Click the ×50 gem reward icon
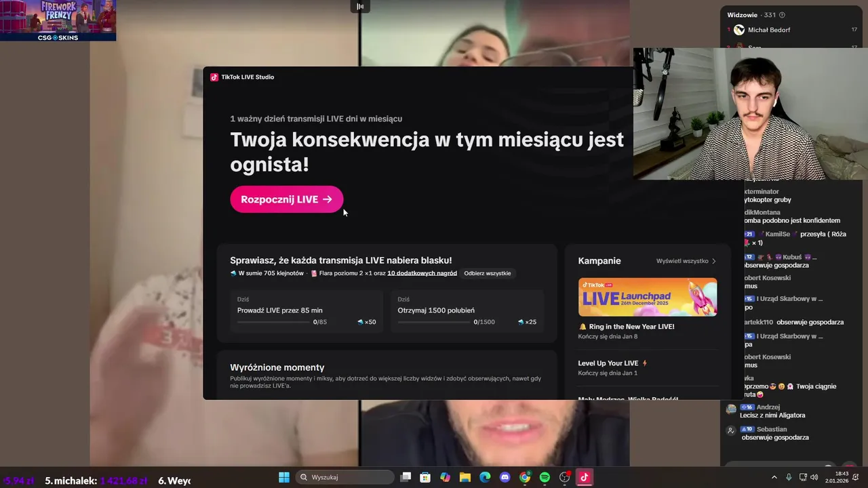The image size is (868, 488). 361,322
